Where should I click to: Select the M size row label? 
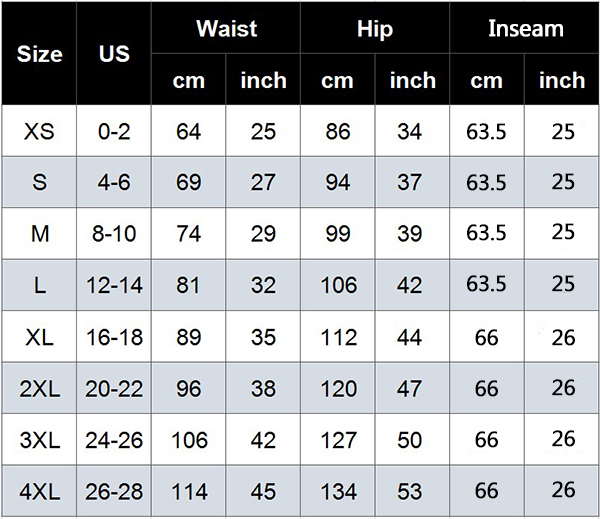(x=39, y=234)
